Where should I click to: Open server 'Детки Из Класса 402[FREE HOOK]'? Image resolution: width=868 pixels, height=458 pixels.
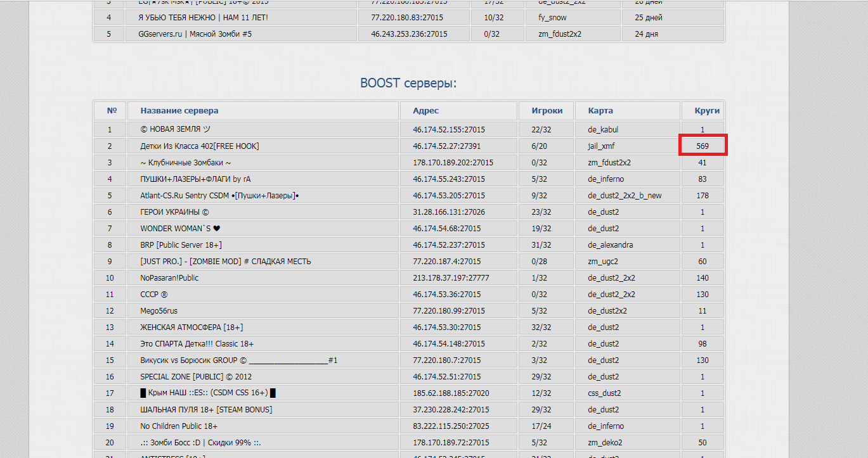click(200, 146)
